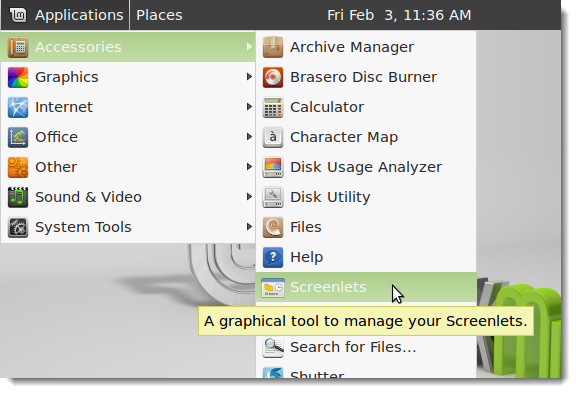
Task: Launch Calculator from Accessories
Action: coord(366,107)
